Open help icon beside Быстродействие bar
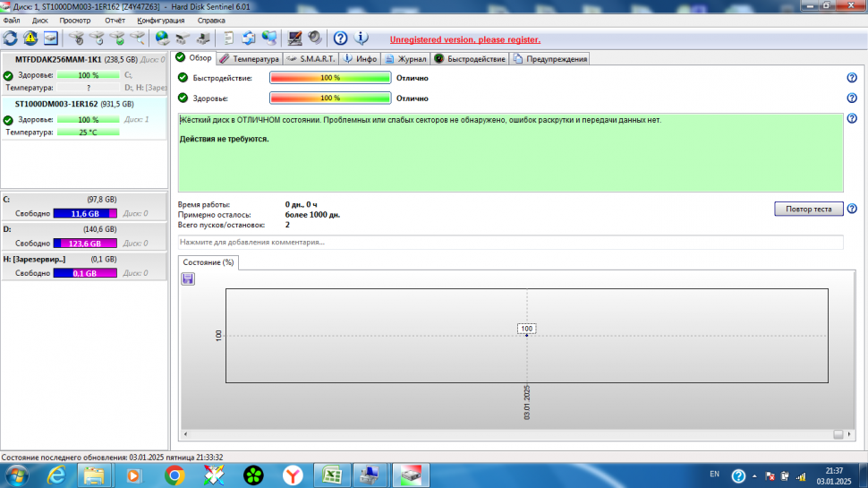This screenshot has height=488, width=868. [851, 78]
